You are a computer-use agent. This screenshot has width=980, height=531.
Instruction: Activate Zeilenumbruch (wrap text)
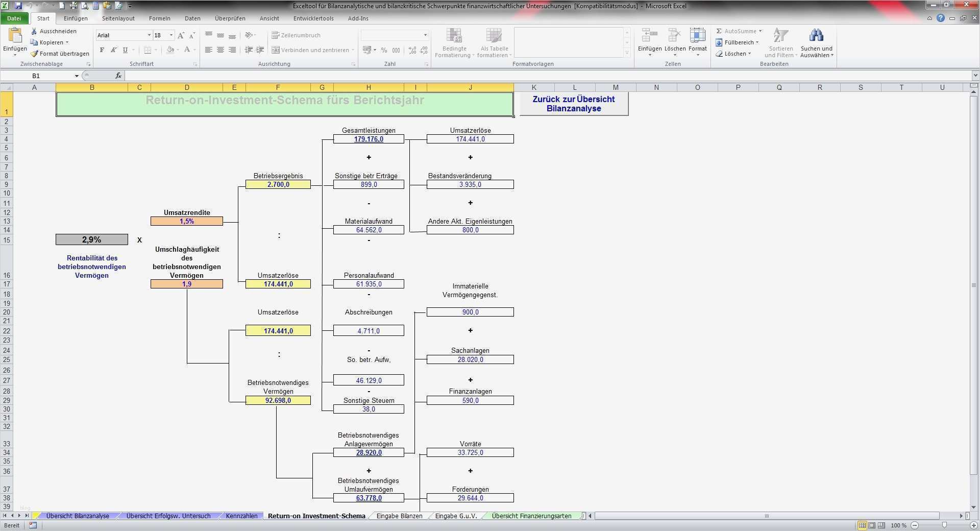(298, 35)
